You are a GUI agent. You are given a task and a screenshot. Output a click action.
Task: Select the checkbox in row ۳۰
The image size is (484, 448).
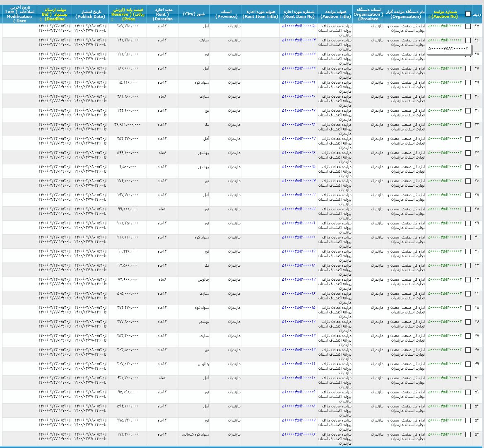tap(468, 96)
